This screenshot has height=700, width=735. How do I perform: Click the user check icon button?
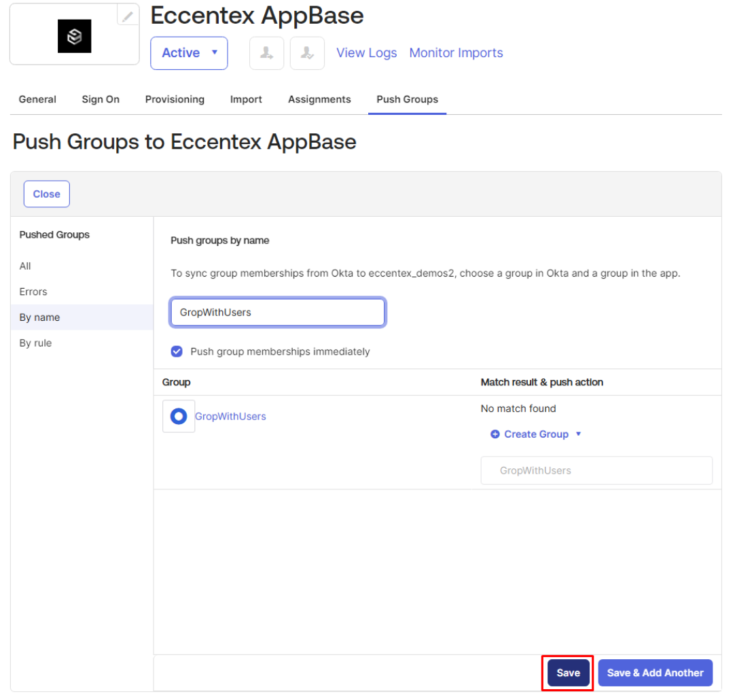307,53
